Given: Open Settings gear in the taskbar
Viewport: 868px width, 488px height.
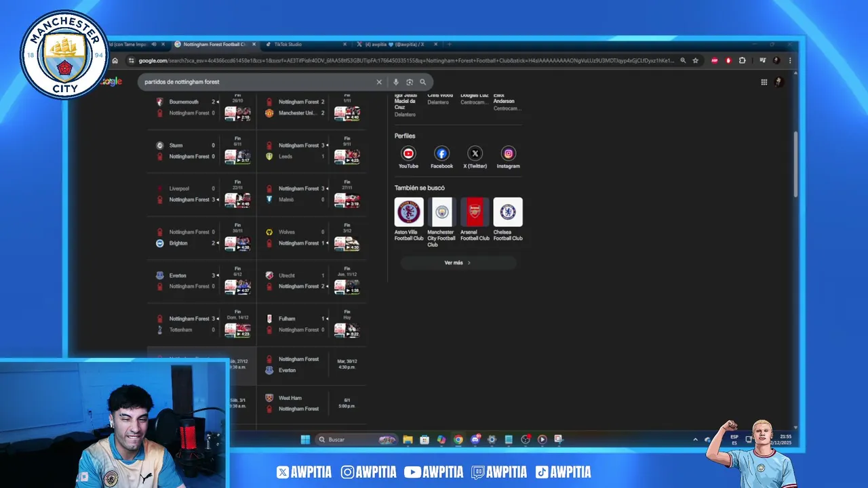Looking at the screenshot, I should [492, 439].
